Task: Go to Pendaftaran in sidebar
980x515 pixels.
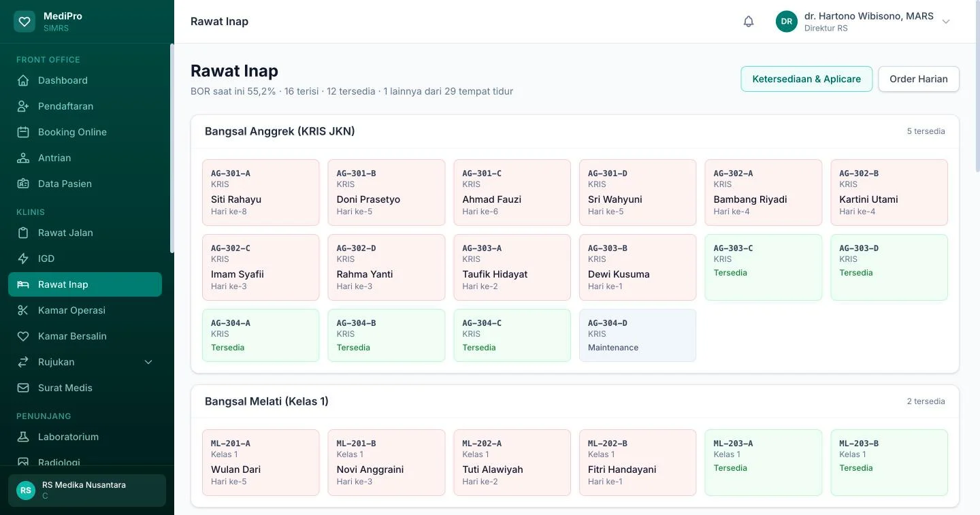Action: coord(85,106)
